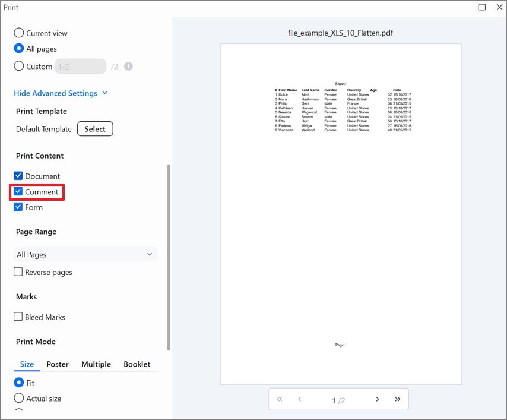Go to the next preview page arrow

[x=378, y=399]
